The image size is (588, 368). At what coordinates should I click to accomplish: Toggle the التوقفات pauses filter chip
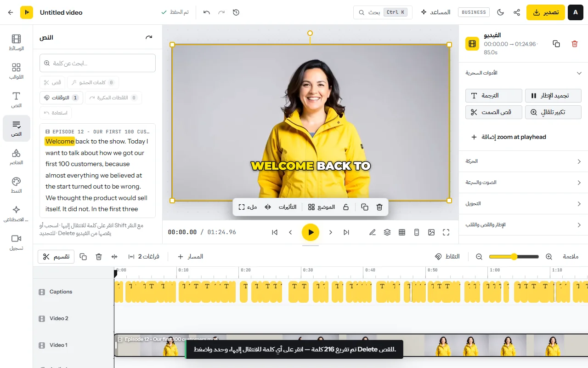pyautogui.click(x=61, y=98)
